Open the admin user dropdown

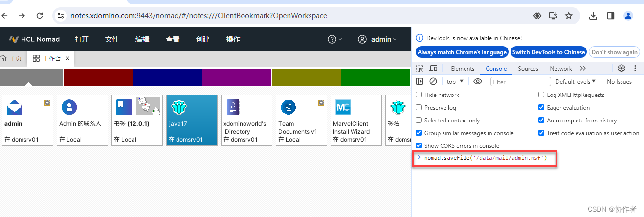point(377,39)
